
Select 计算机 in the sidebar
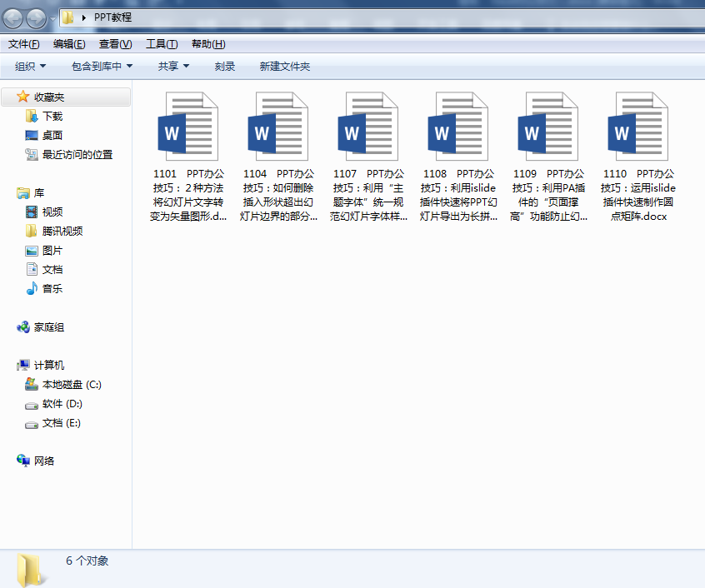pos(49,365)
